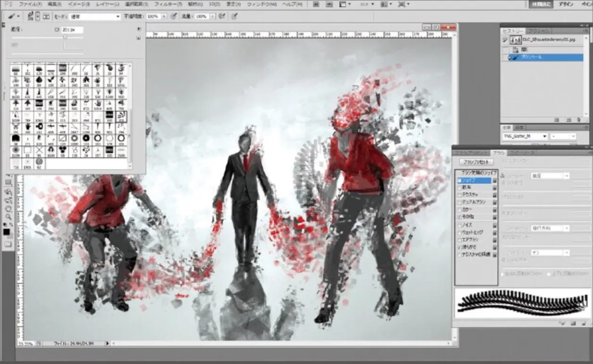The width and height of the screenshot is (593, 364).
Task: Open the Arrange Documents dropdown
Action: pos(386,4)
